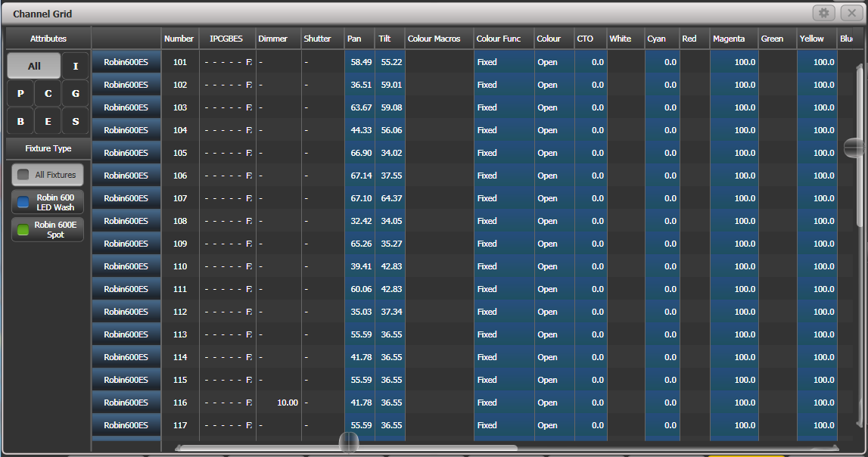Select the Robin600ES fixture button for channel 105
The image size is (868, 457).
(x=126, y=153)
